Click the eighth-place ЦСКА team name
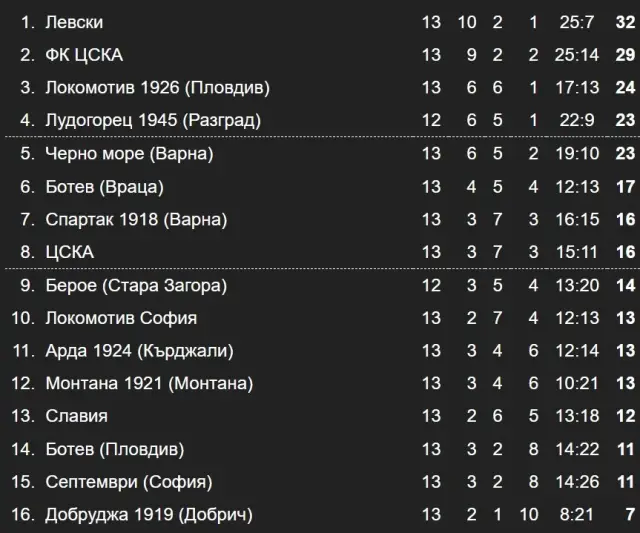Viewport: 640px width, 533px height. click(x=69, y=252)
